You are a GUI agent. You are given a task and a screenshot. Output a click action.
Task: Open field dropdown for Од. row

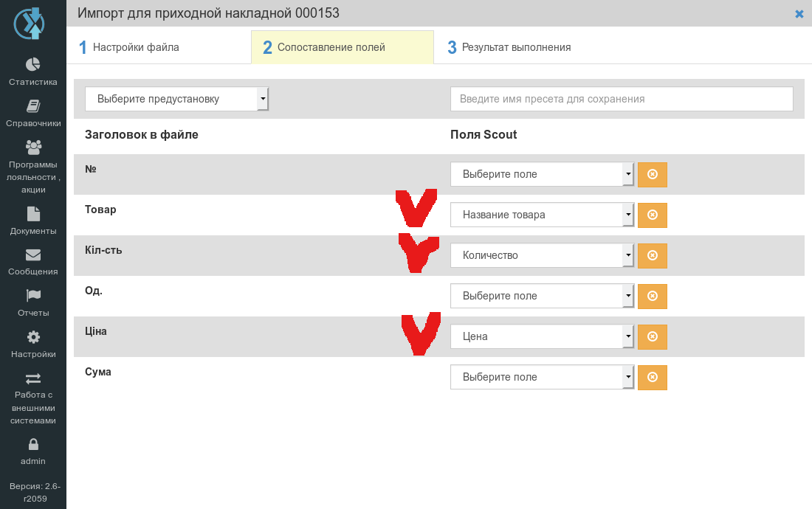click(542, 296)
